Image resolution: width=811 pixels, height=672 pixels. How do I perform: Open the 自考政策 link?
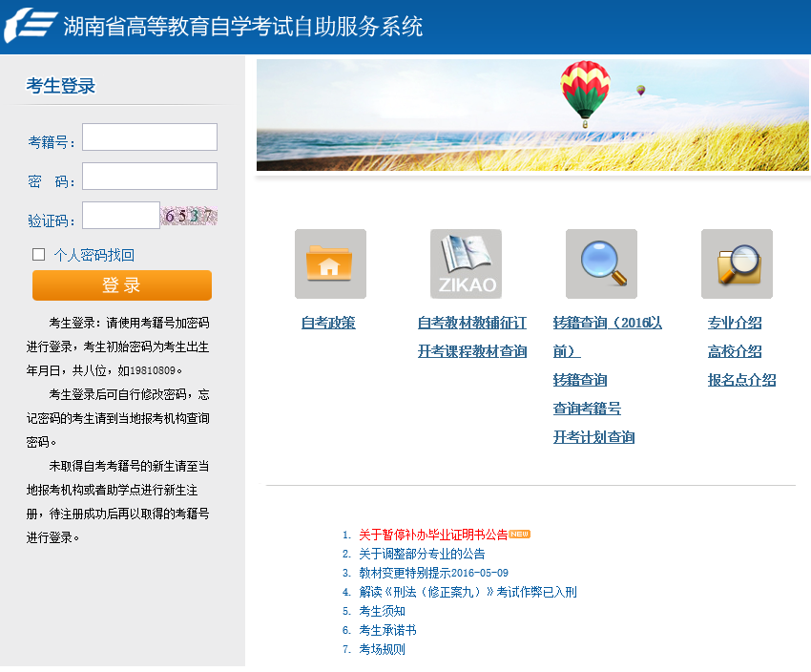[x=328, y=323]
